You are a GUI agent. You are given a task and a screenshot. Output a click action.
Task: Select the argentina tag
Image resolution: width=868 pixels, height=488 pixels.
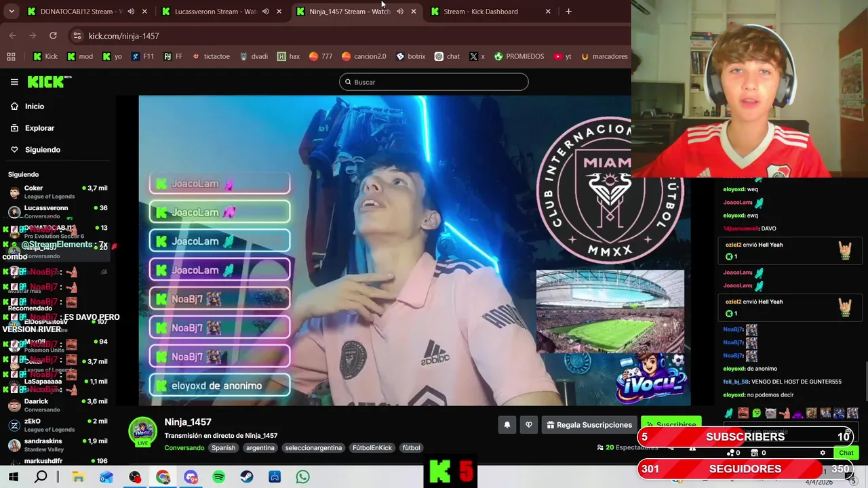pos(260,448)
